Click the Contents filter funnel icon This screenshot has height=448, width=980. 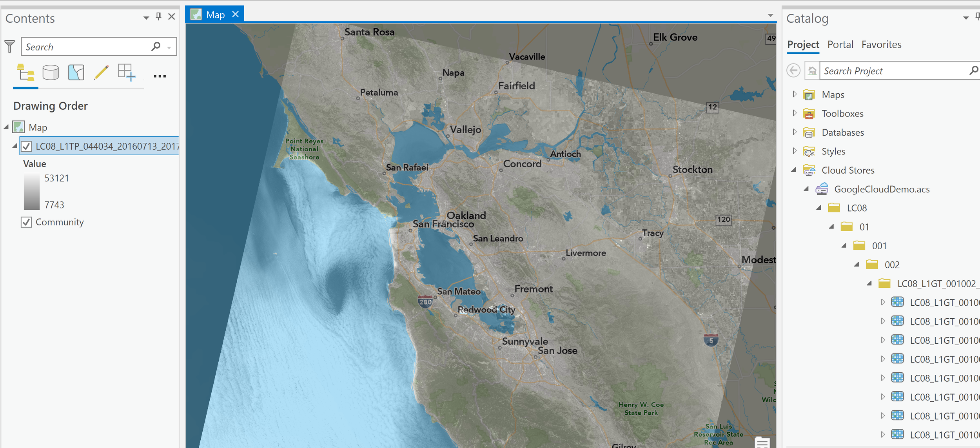10,47
